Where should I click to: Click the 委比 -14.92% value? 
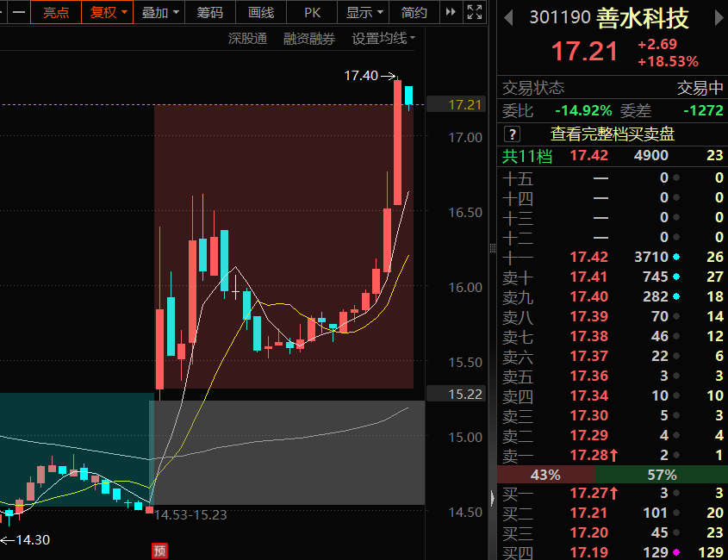pos(583,110)
